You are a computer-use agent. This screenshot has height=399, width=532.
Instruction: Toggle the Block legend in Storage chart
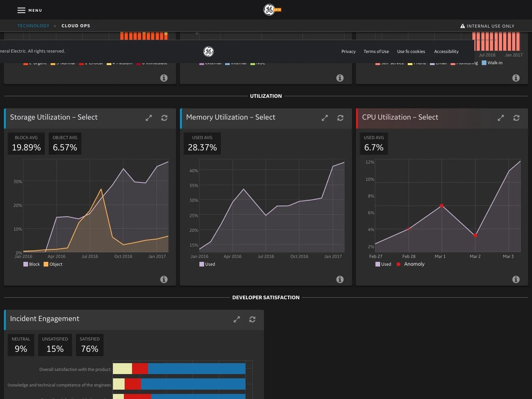coord(32,264)
